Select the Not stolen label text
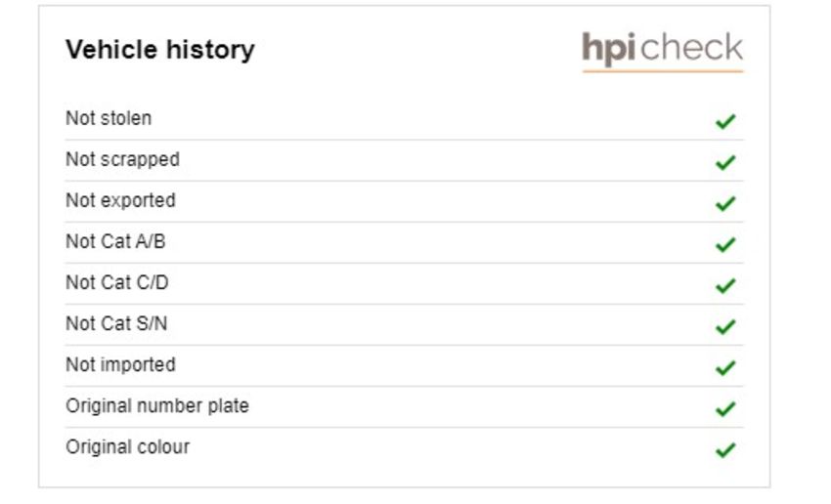The image size is (831, 504). tap(109, 118)
